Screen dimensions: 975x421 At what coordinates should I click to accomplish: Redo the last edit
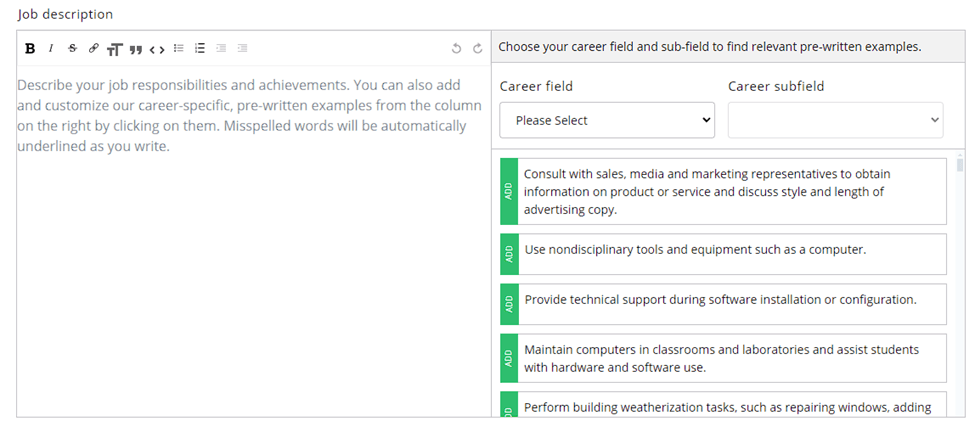477,48
